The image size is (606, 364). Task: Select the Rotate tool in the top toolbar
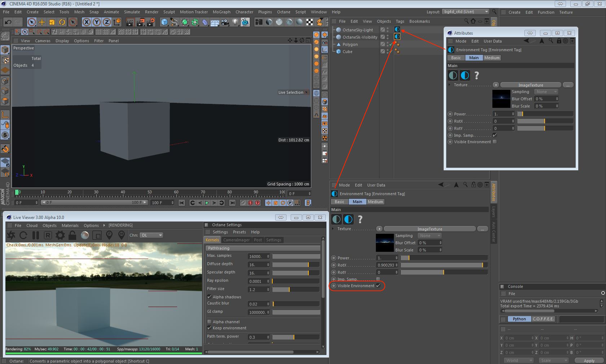pyautogui.click(x=62, y=22)
